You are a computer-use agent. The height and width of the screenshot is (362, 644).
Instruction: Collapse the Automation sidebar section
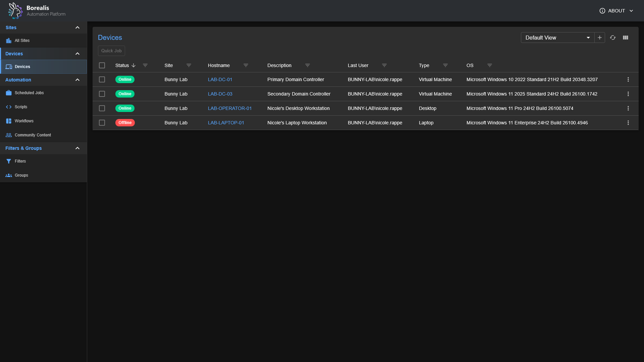(x=77, y=80)
